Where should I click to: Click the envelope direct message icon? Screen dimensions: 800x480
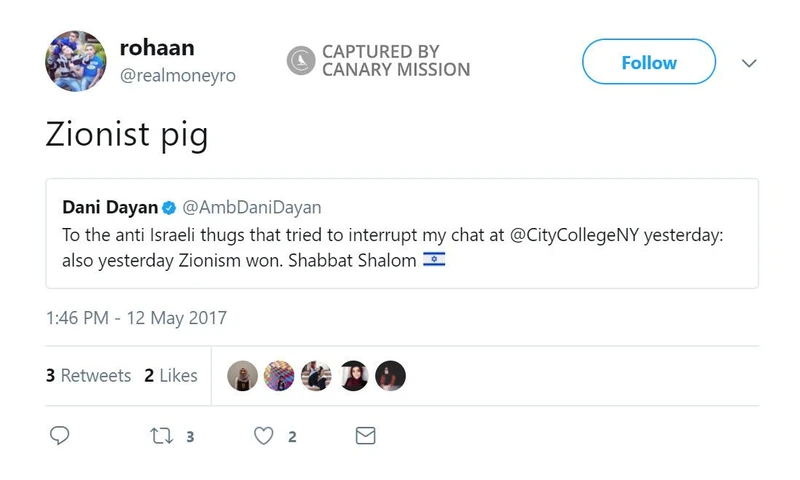[366, 436]
